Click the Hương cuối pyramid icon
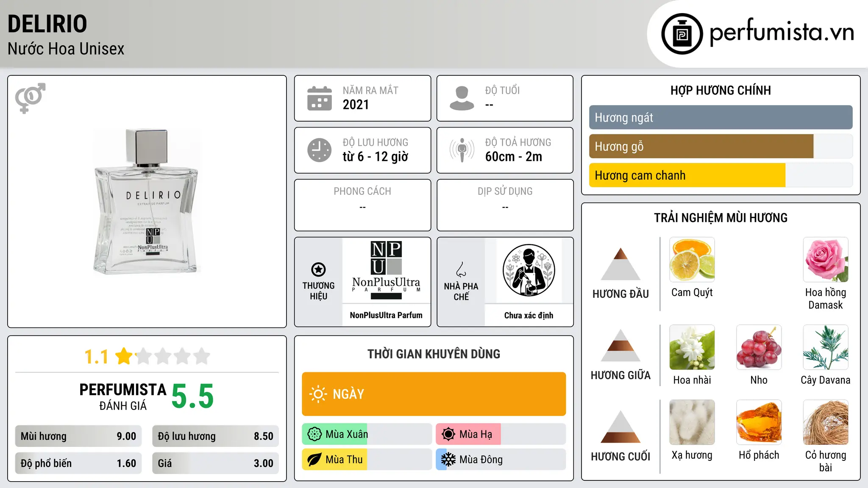Image resolution: width=868 pixels, height=488 pixels. pyautogui.click(x=620, y=427)
